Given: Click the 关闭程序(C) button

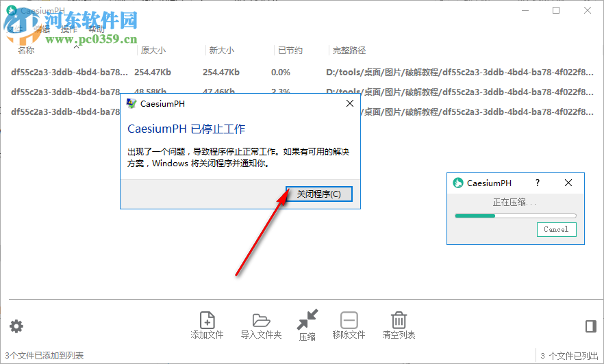Looking at the screenshot, I should coord(319,194).
